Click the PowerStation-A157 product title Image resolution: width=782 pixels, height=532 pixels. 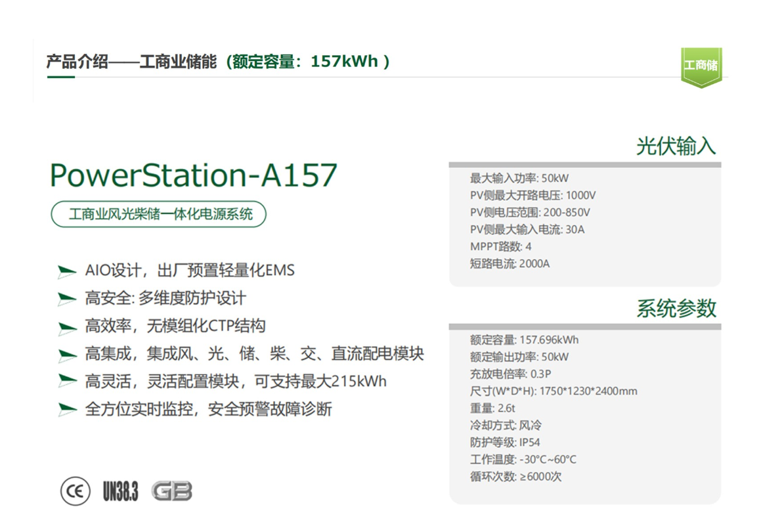194,175
